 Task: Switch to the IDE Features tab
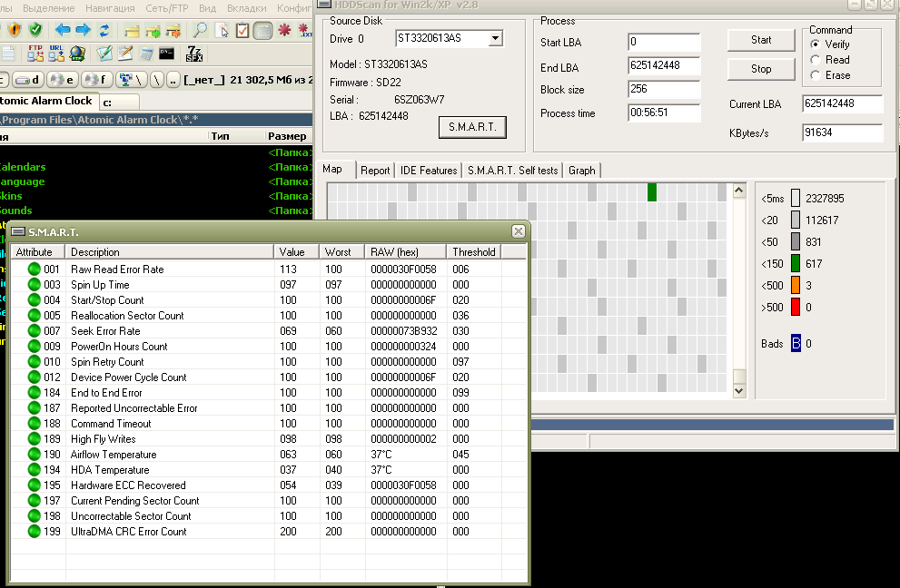click(428, 171)
